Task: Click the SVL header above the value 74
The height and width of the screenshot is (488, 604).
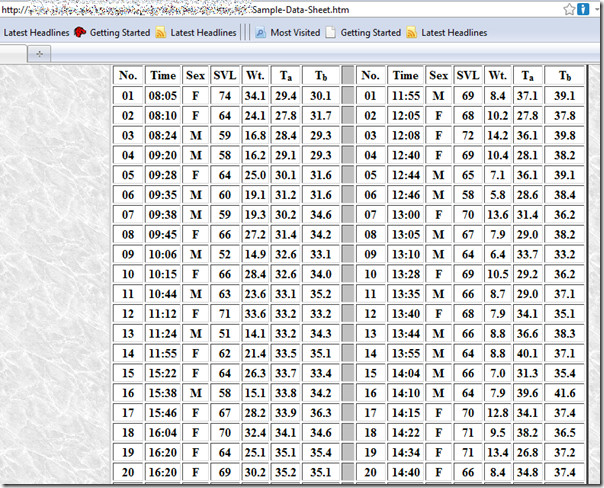Action: [225, 75]
